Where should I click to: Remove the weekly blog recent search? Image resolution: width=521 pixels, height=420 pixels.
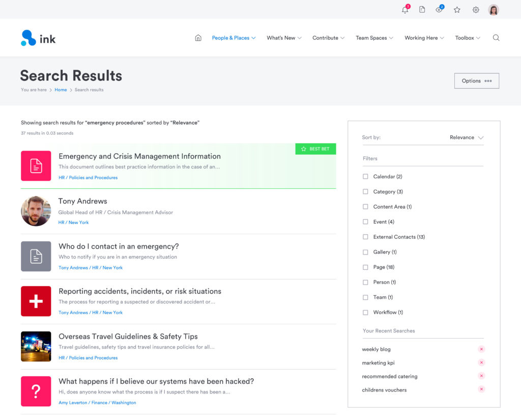[x=481, y=349]
